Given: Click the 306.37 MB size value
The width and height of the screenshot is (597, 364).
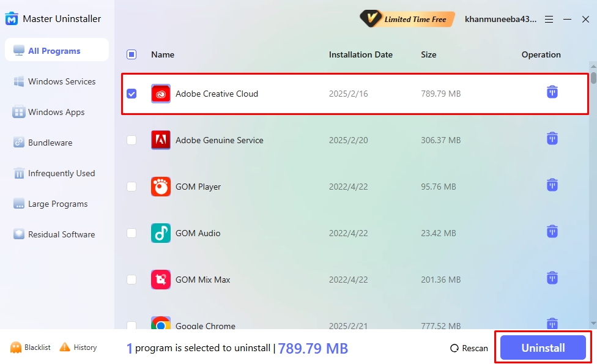Looking at the screenshot, I should click(440, 140).
